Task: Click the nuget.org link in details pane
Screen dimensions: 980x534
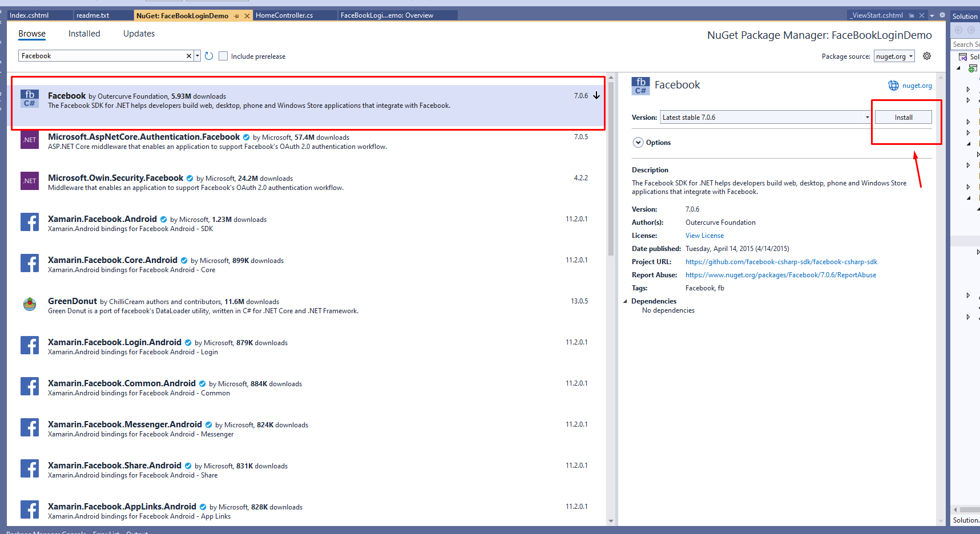Action: (917, 86)
